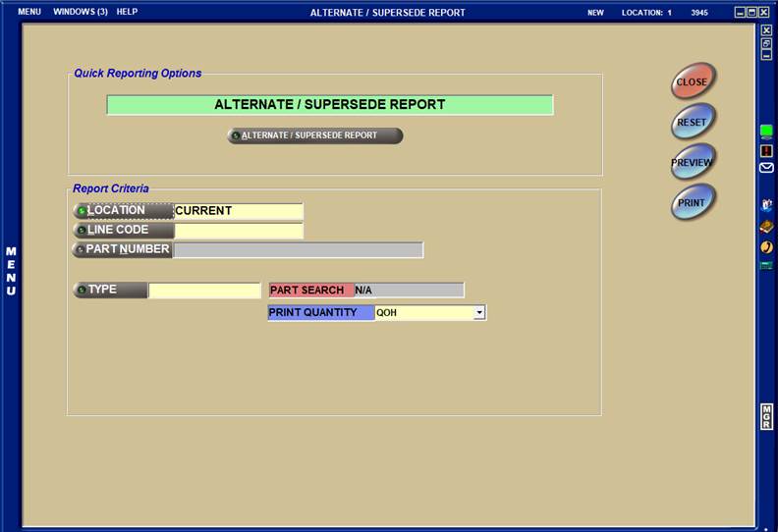Open the Help menu
The image size is (778, 532).
coord(127,12)
